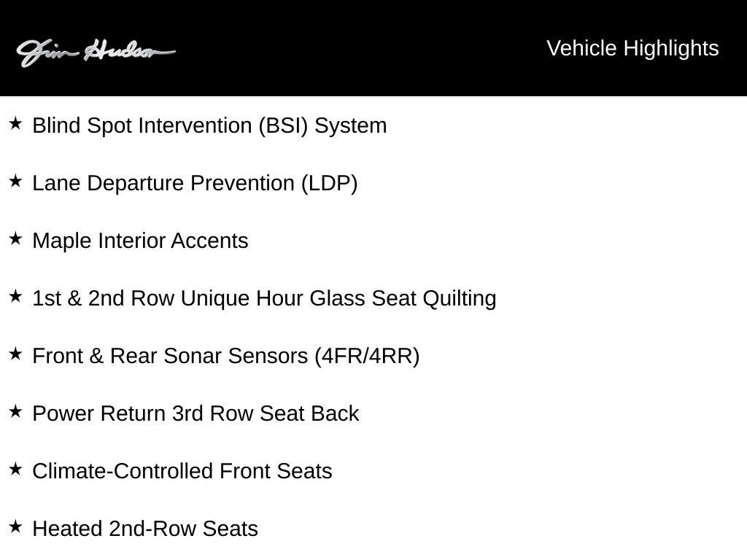Click star beside Power Return 3rd Row
Image resolution: width=747 pixels, height=560 pixels.
(16, 412)
